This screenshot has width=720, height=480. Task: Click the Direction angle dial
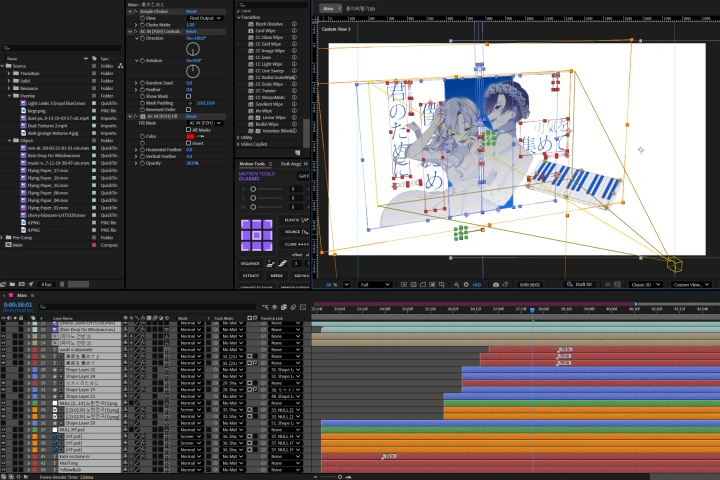193,49
